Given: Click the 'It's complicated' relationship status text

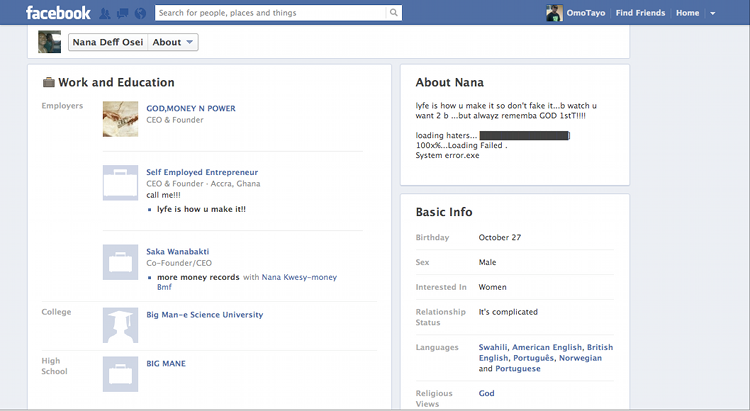Looking at the screenshot, I should pyautogui.click(x=508, y=312).
